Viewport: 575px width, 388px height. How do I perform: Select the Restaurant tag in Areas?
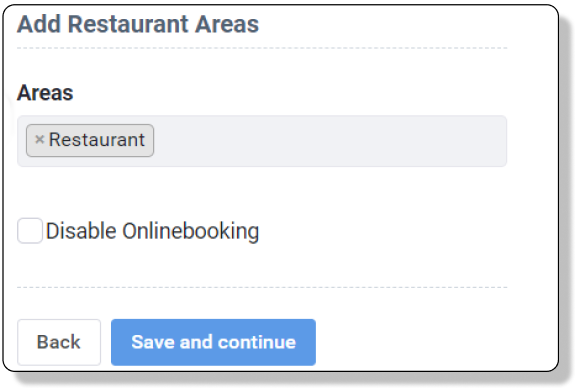tap(90, 140)
